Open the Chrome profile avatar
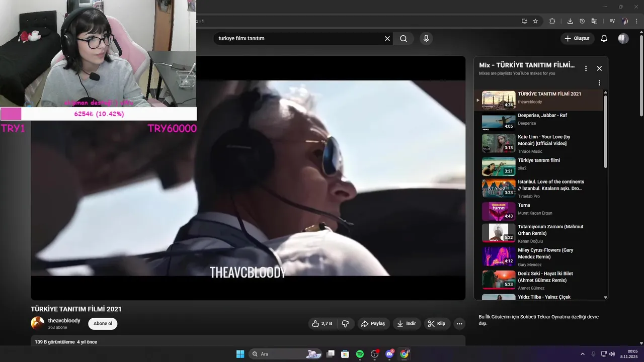Viewport: 644px width, 362px height. (x=625, y=21)
